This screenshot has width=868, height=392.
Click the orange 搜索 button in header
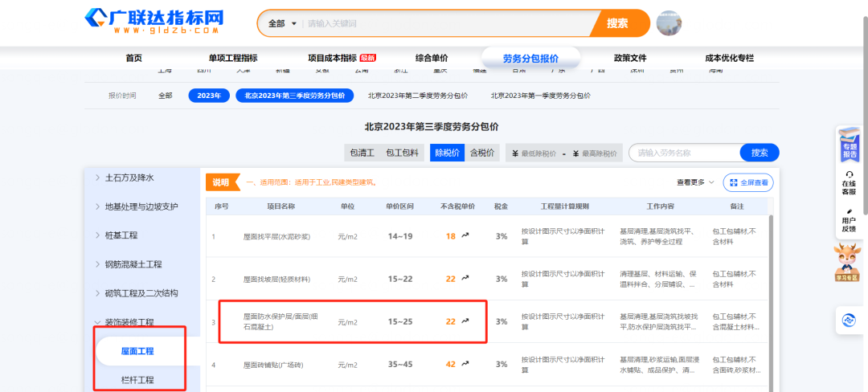[618, 23]
